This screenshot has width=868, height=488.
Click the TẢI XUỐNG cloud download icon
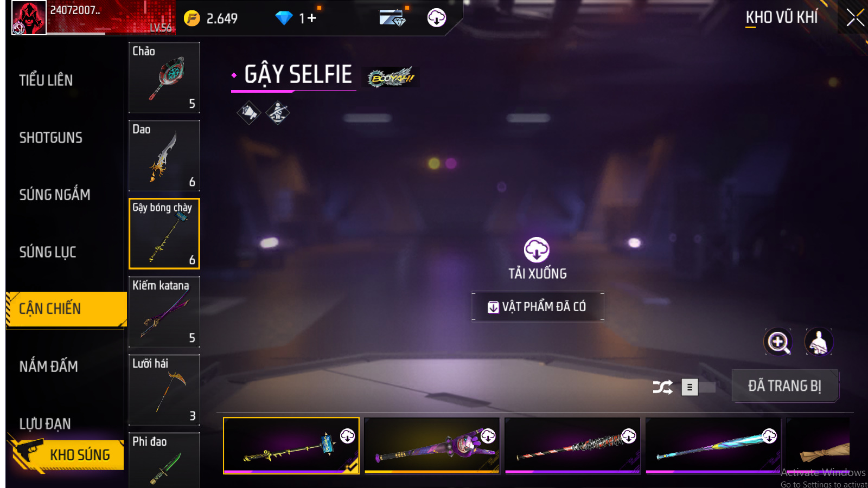[537, 250]
